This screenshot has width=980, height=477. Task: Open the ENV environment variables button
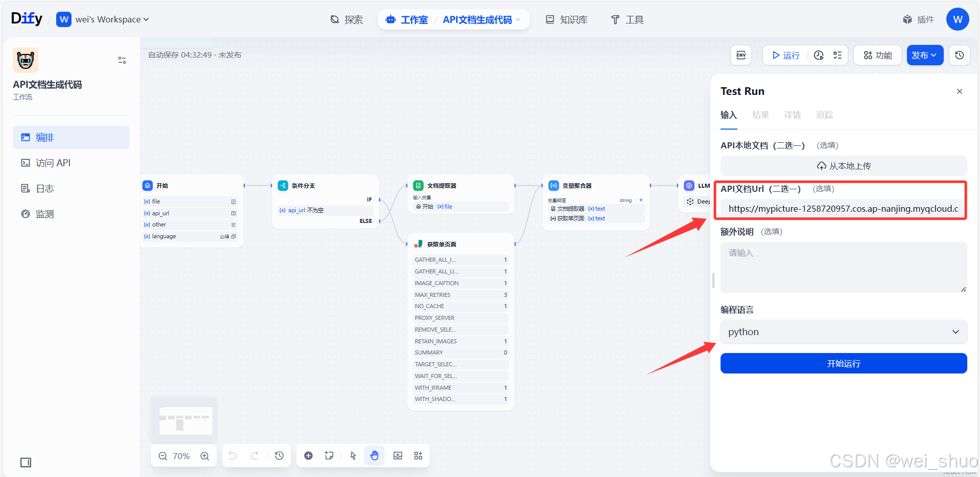tap(741, 55)
